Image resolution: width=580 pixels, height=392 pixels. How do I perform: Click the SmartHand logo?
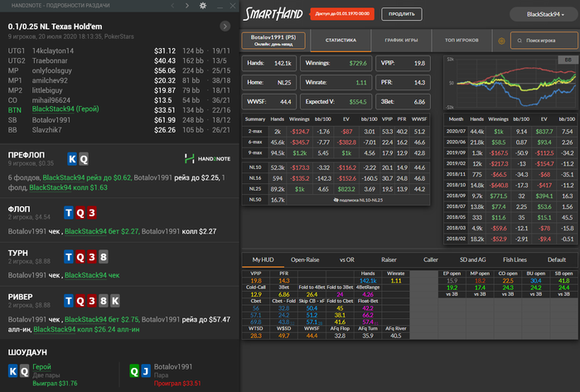(x=273, y=14)
